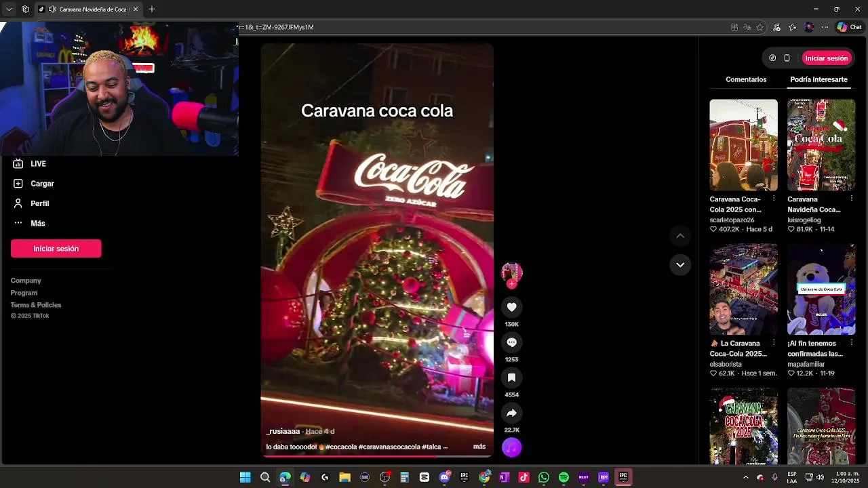
Task: Open File Explorer from the taskbar
Action: pyautogui.click(x=344, y=477)
